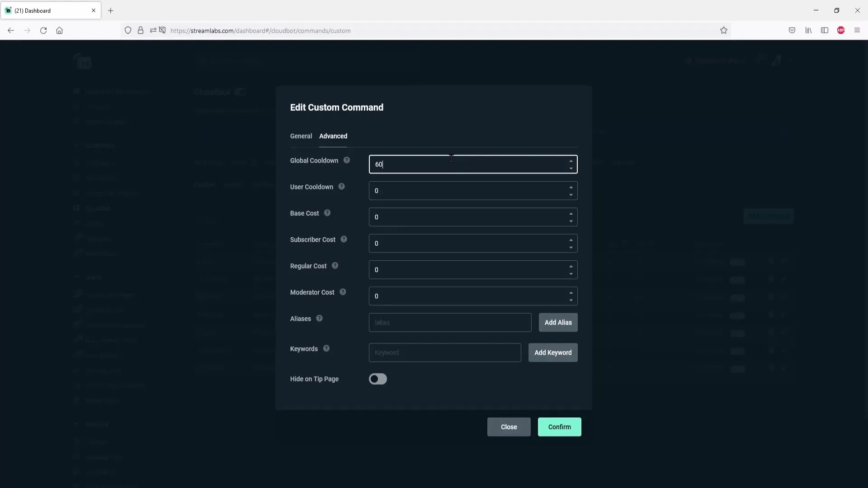868x488 pixels.
Task: Click site security padlock icon
Action: [x=141, y=30]
